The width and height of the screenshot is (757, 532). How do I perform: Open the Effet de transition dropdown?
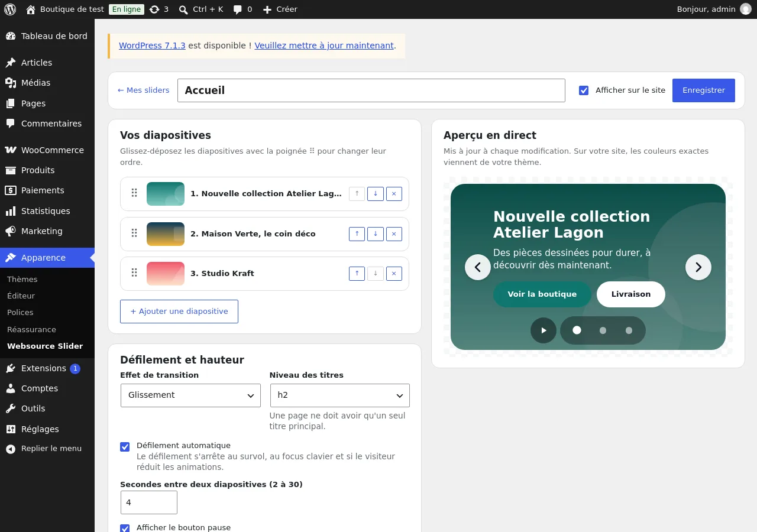pyautogui.click(x=190, y=395)
